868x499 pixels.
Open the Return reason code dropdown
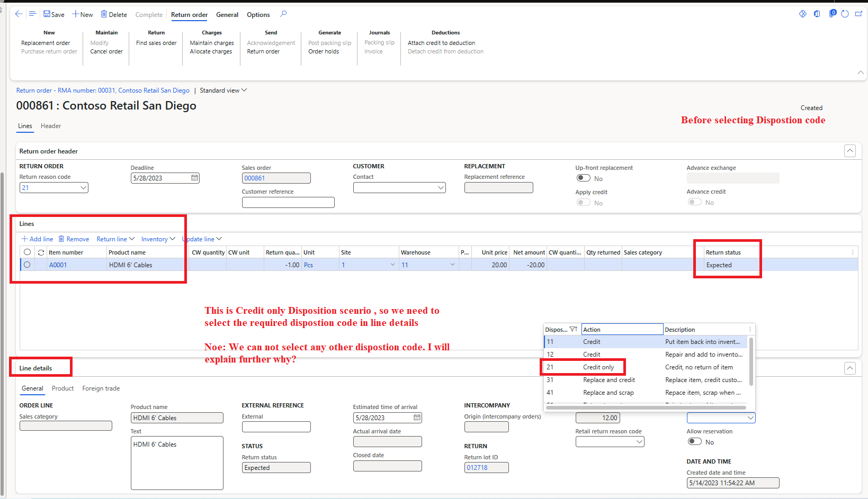point(83,187)
